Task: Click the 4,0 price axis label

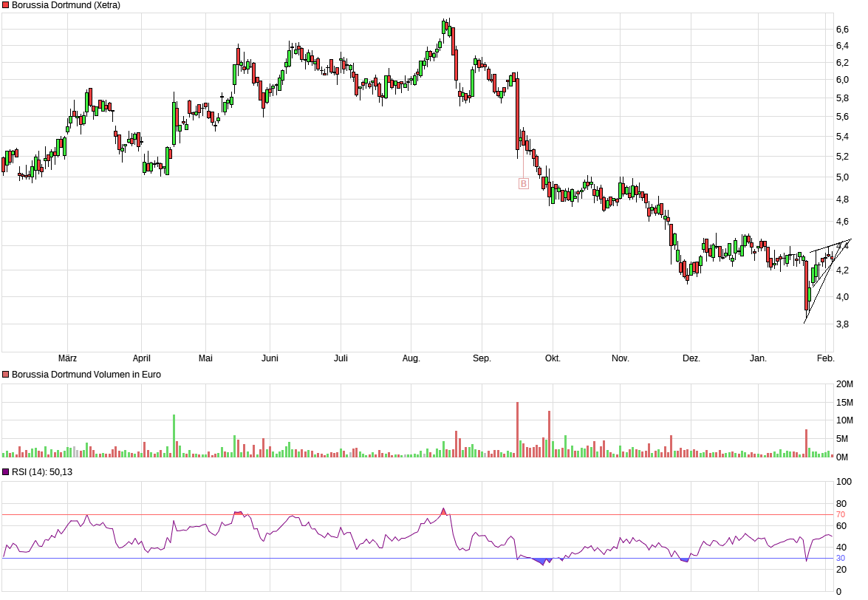Action: point(843,297)
